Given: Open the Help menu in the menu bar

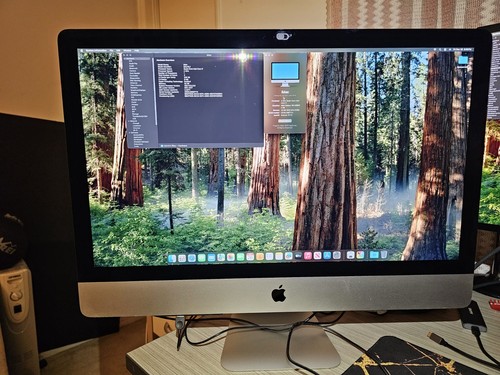Looking at the screenshot, I should point(137,51).
